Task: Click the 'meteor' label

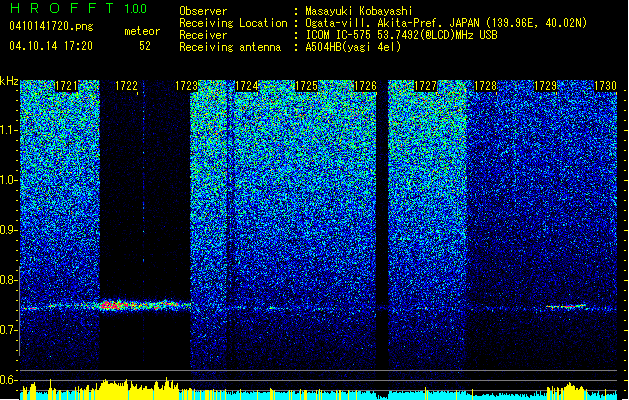Action: pos(142,31)
